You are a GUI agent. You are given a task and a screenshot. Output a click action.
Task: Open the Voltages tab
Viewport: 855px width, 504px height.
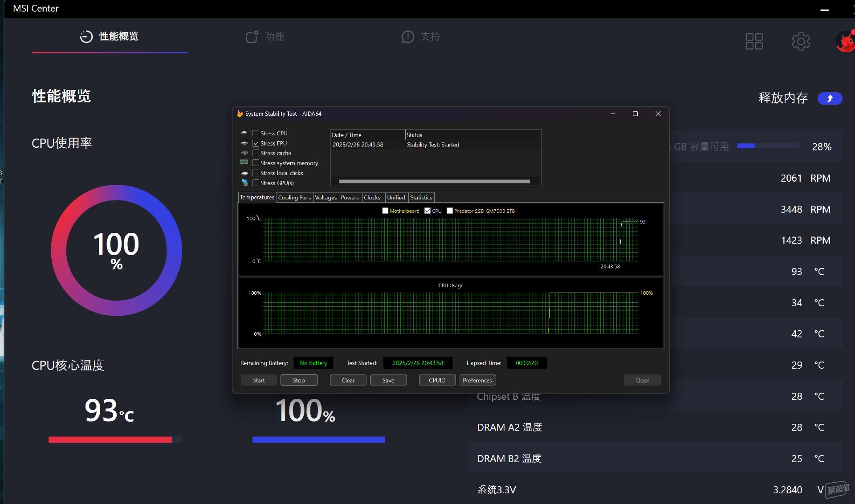326,198
